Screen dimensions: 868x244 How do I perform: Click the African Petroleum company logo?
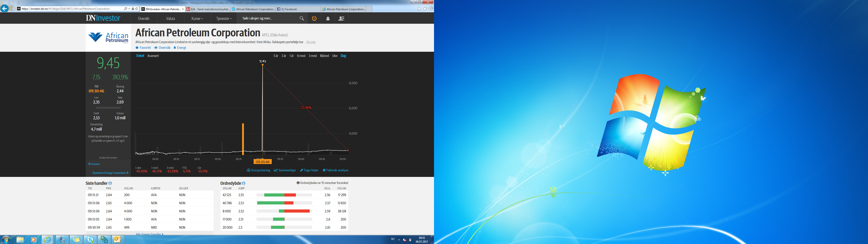pos(108,38)
